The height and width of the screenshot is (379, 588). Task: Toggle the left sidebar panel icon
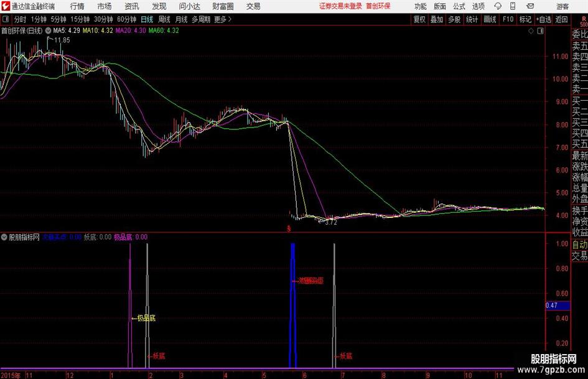coord(6,19)
